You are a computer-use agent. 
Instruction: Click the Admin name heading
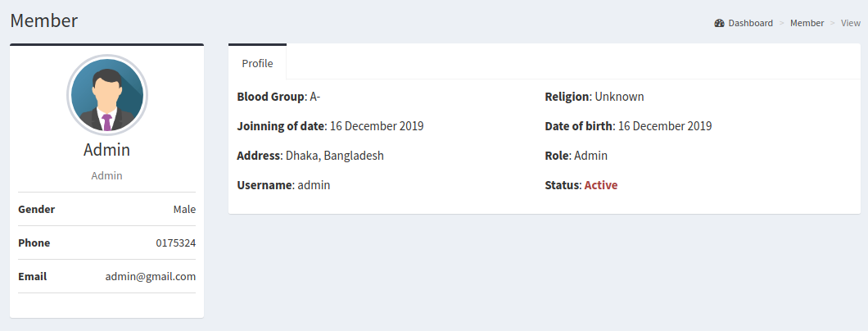tap(106, 150)
